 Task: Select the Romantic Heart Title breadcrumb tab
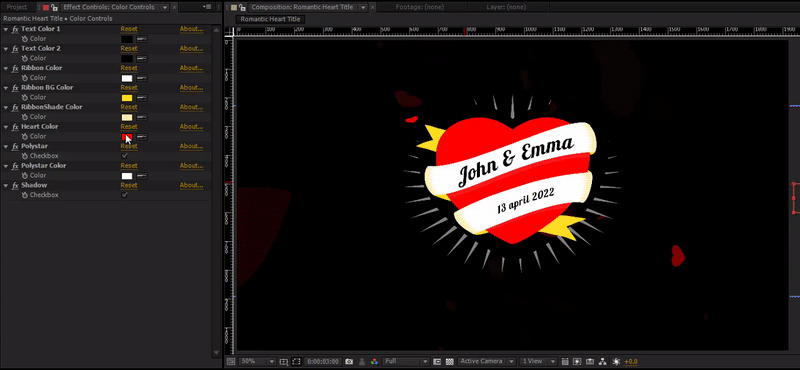[271, 19]
